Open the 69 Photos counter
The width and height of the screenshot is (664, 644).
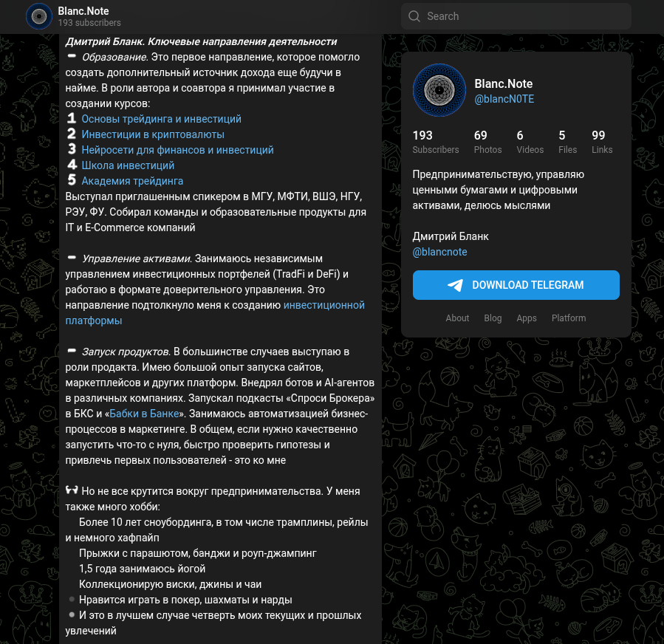pos(487,142)
